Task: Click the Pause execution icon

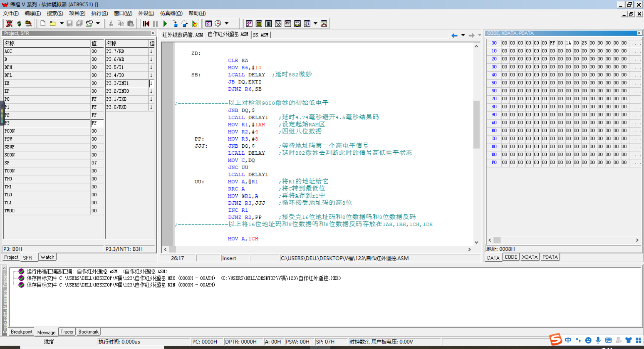Action: point(155,23)
